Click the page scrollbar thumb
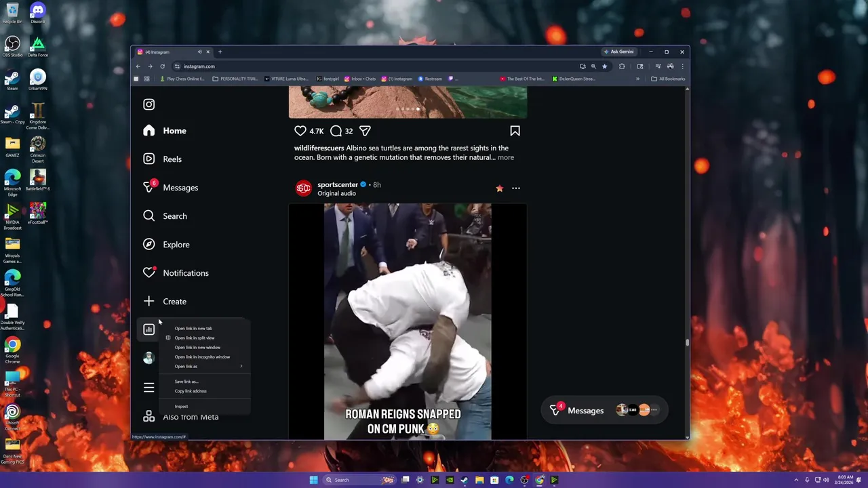 (x=687, y=342)
